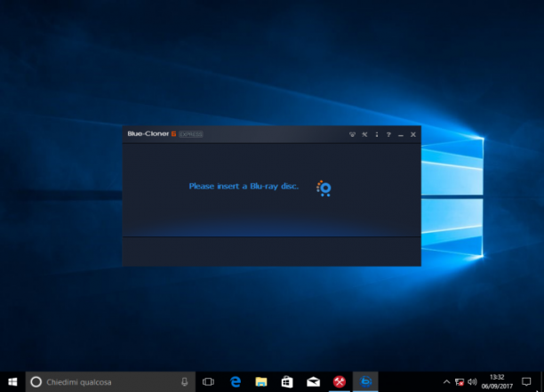Show hidden system tray icons
The image size is (544, 392).
(446, 382)
